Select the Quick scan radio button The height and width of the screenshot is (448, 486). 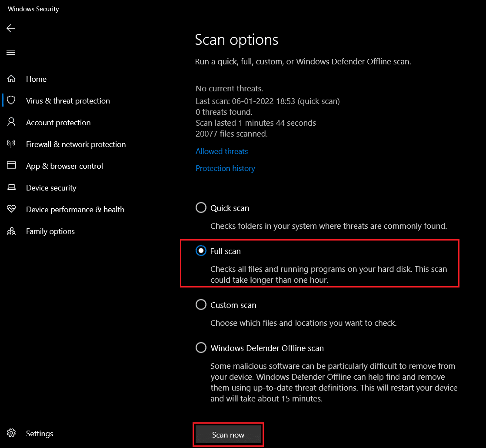click(x=201, y=208)
